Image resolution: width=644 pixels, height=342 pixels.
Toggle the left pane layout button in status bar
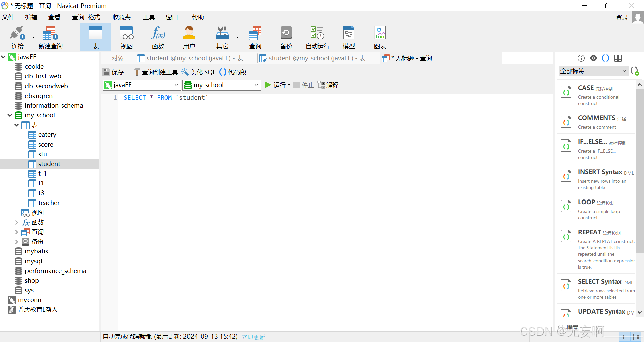[625, 337]
